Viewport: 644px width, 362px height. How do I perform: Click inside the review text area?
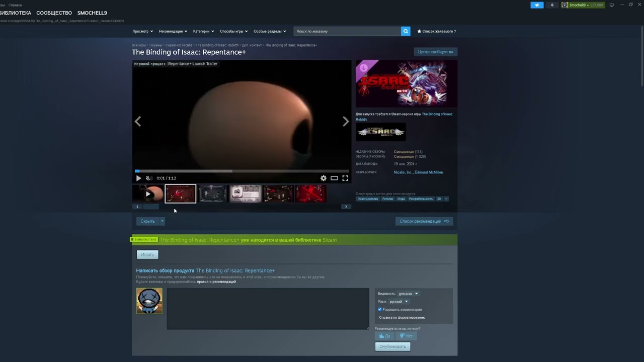pos(268,309)
